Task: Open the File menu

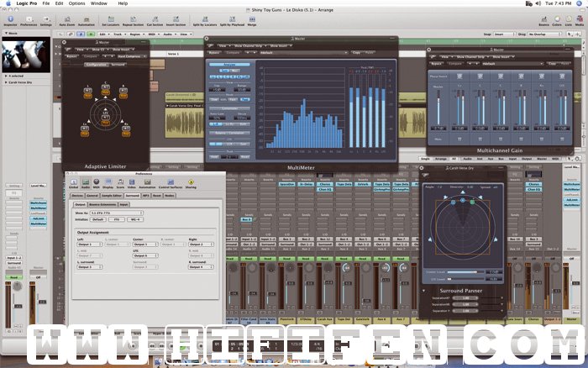Action: pyautogui.click(x=45, y=3)
